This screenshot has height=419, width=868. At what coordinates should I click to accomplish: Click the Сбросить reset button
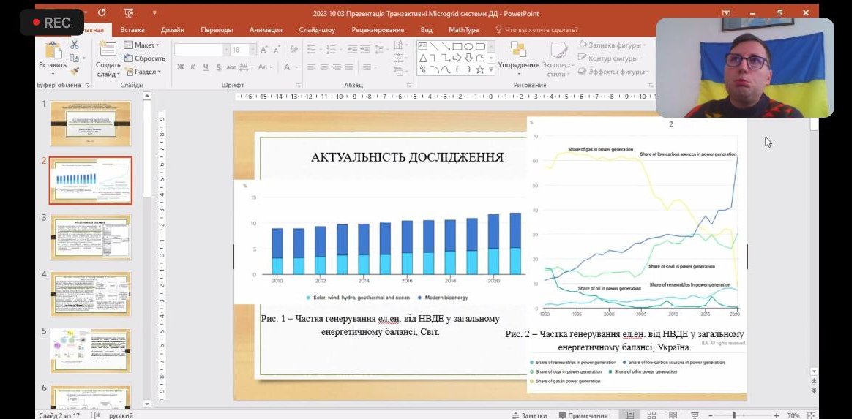coord(145,58)
